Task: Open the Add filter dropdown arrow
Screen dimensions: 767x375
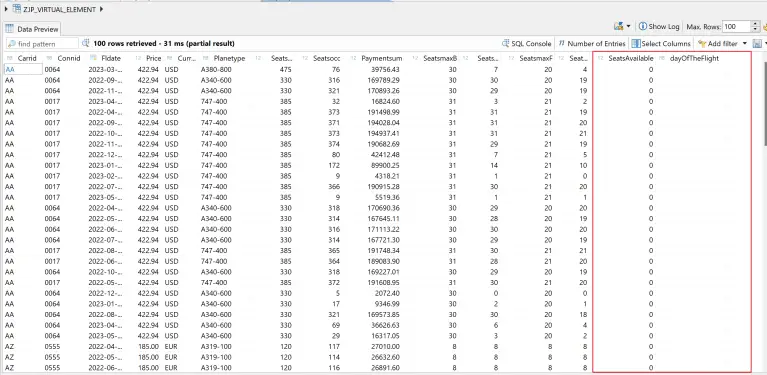Action: 744,44
